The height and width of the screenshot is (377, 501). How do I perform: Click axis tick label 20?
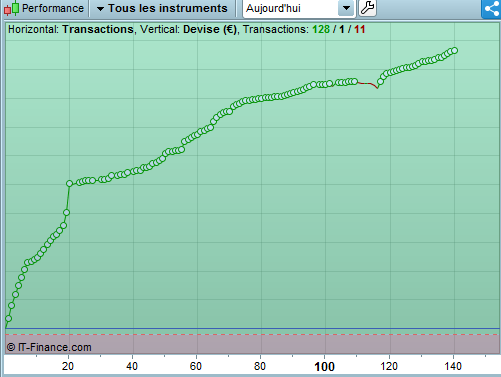coord(68,366)
